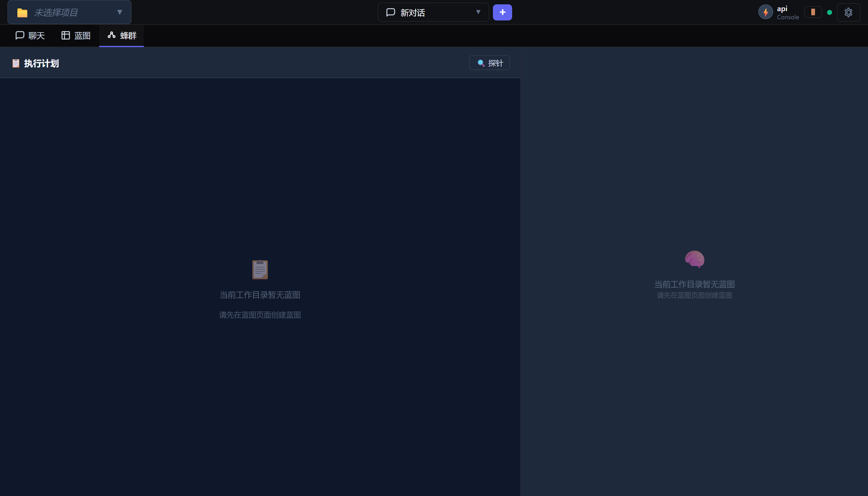Click 请先在蓝图页面创建蓝图 hint in left panel
Image resolution: width=868 pixels, height=496 pixels.
[x=259, y=315]
